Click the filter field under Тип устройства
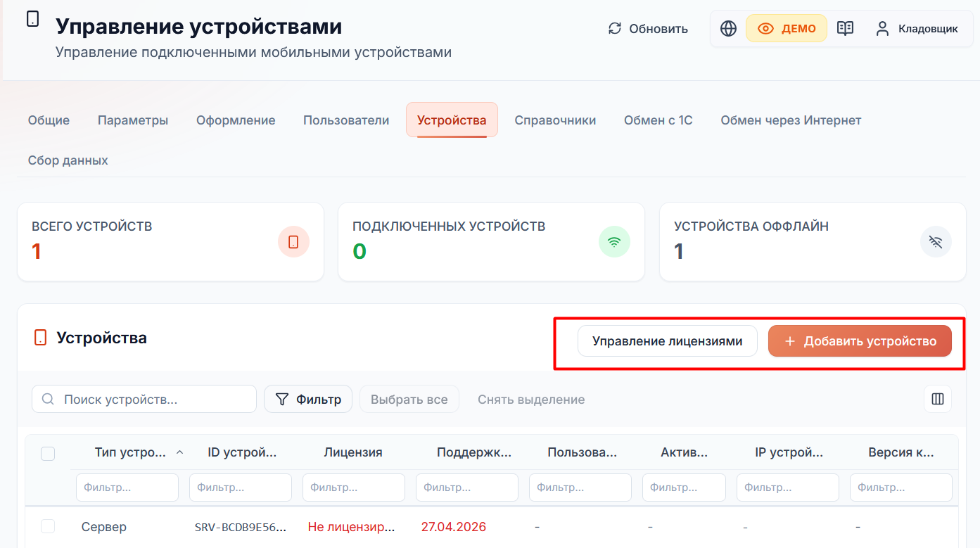 pyautogui.click(x=127, y=488)
